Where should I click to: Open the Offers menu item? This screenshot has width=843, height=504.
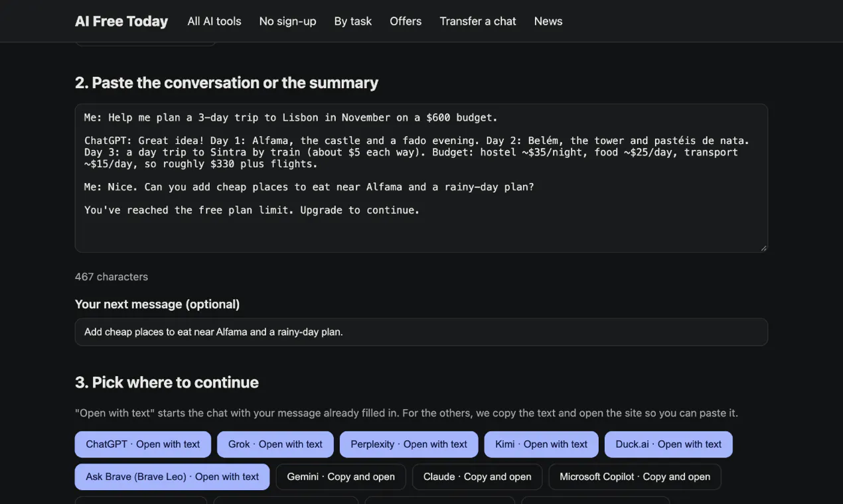(406, 21)
